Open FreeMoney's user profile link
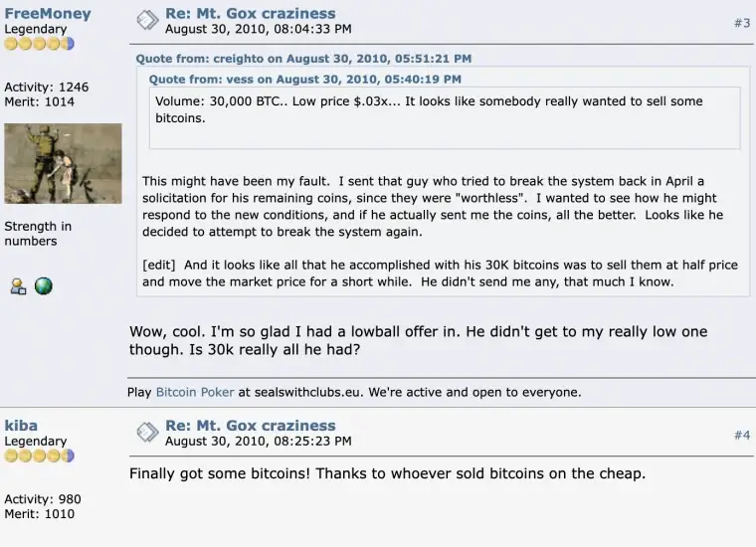Screen dimensions: 756x547 (47, 14)
